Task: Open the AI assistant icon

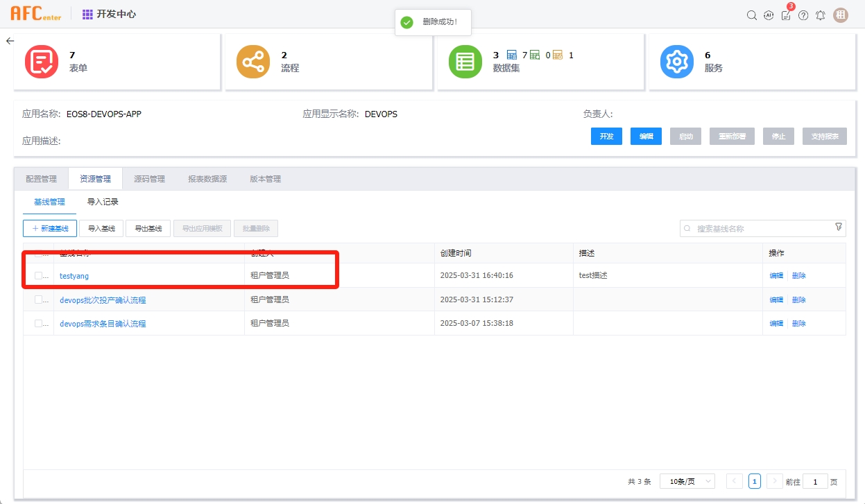Action: pos(769,15)
